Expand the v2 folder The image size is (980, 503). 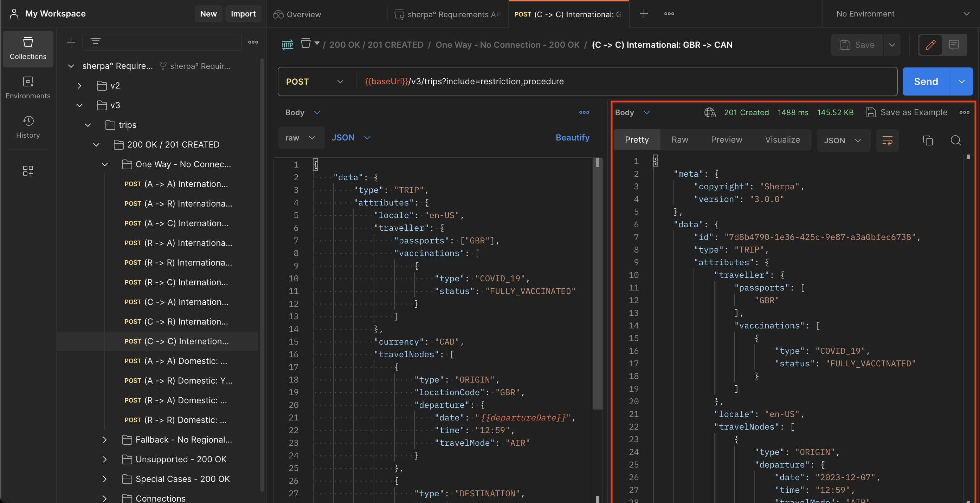pyautogui.click(x=79, y=86)
